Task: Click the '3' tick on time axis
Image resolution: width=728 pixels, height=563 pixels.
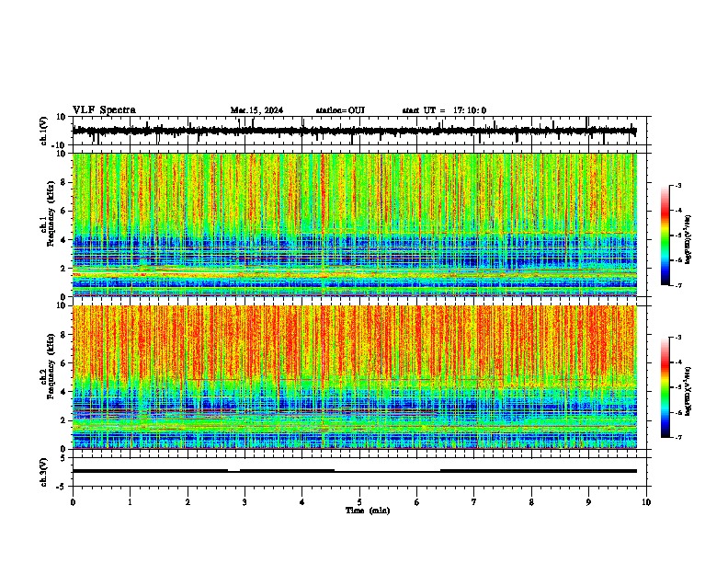Action: point(245,502)
